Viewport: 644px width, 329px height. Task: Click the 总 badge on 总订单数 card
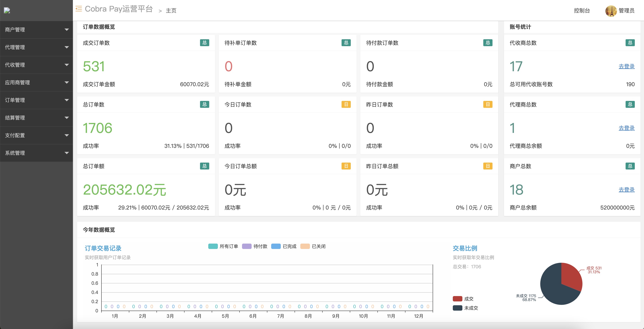click(204, 104)
